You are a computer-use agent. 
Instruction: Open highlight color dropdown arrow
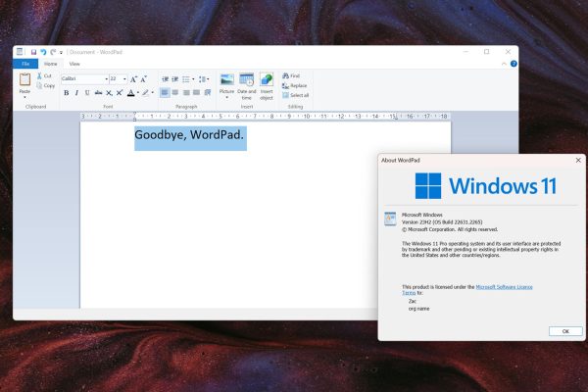click(x=152, y=93)
